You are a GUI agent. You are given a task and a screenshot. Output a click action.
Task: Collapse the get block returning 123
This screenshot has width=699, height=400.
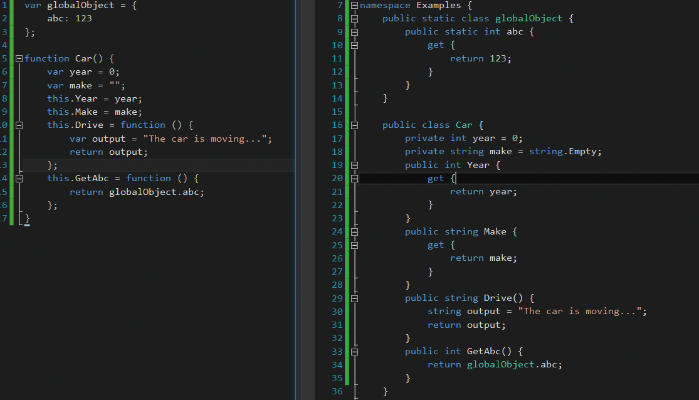pyautogui.click(x=354, y=45)
